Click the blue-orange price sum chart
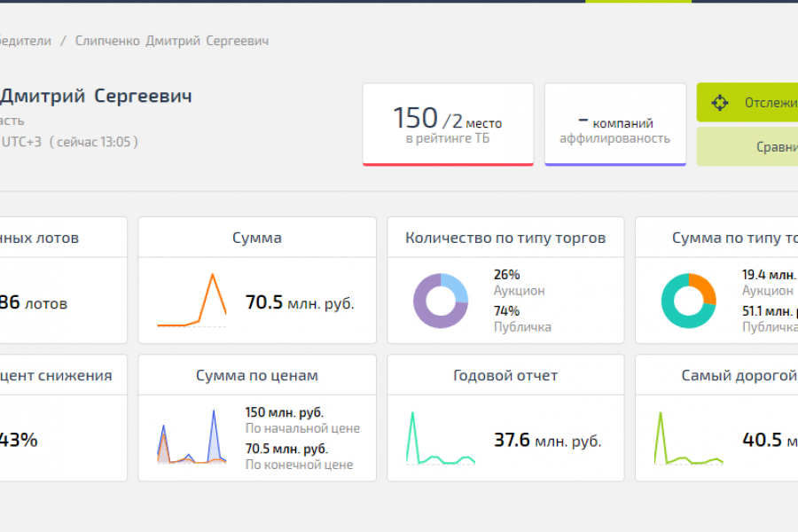The height and width of the screenshot is (532, 798). click(x=192, y=437)
